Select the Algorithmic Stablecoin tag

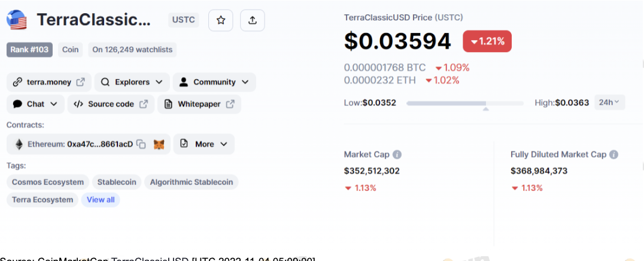click(x=192, y=182)
